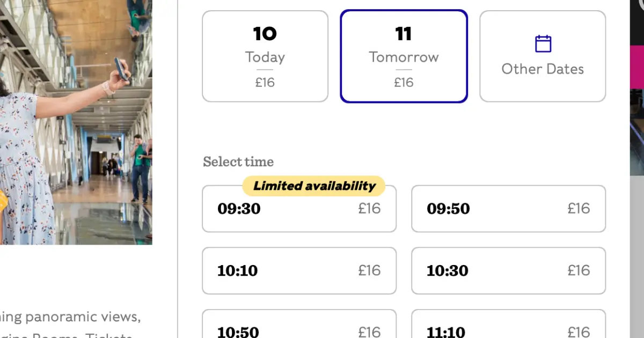The image size is (644, 338).
Task: Pick the 10:30 entry time
Action: coord(508,271)
